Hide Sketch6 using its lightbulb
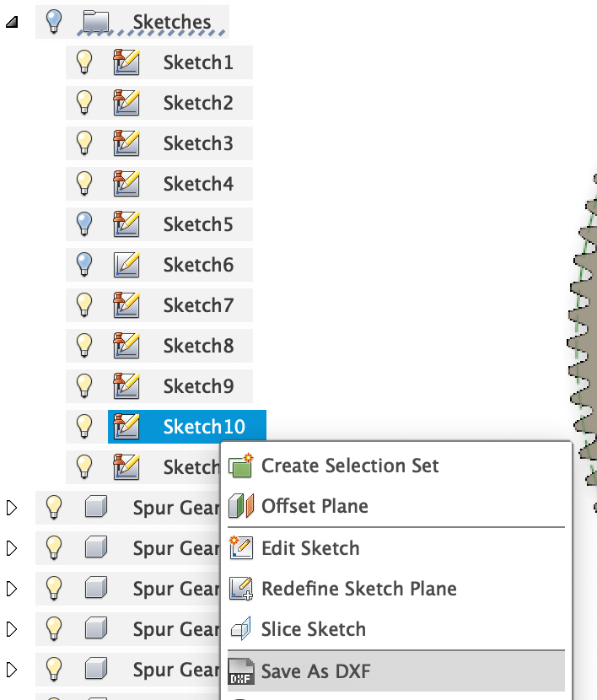Image resolution: width=597 pixels, height=700 pixels. pyautogui.click(x=84, y=264)
